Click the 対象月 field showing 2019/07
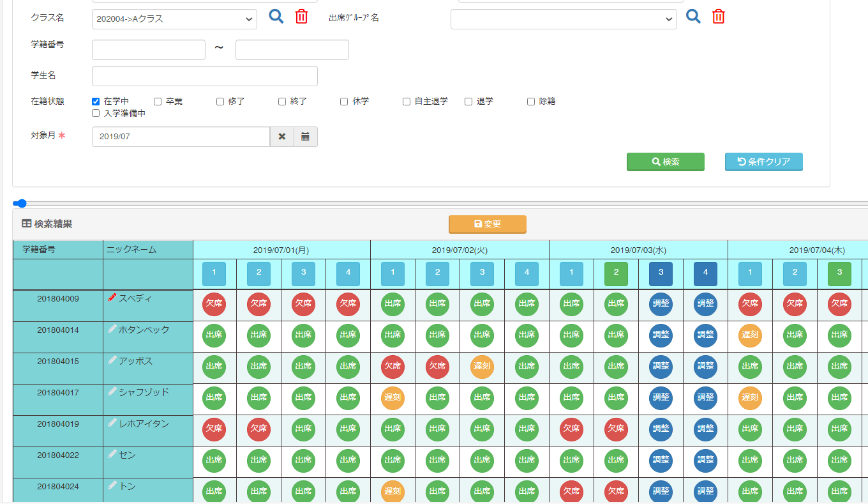This screenshot has width=868, height=504. tap(181, 137)
